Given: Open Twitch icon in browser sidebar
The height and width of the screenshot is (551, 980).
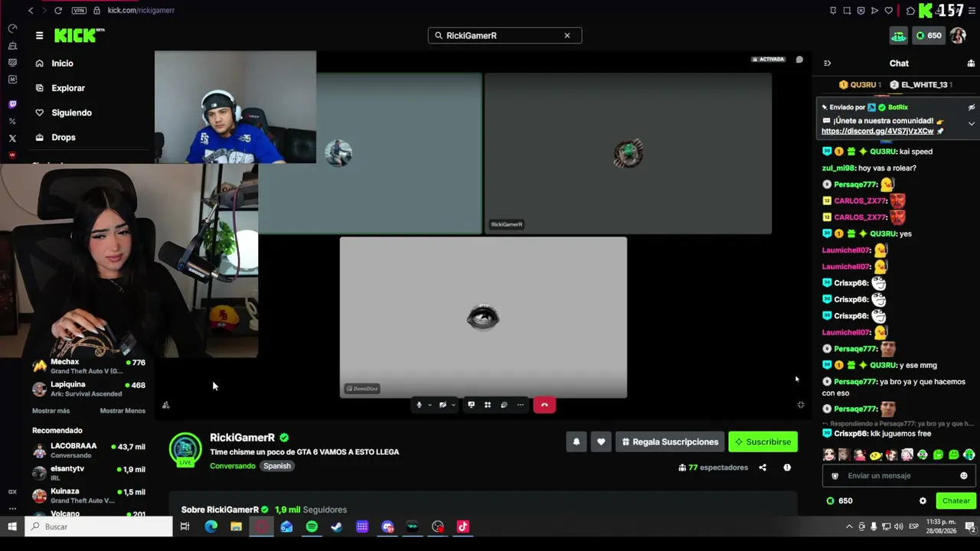Looking at the screenshot, I should pos(12,104).
